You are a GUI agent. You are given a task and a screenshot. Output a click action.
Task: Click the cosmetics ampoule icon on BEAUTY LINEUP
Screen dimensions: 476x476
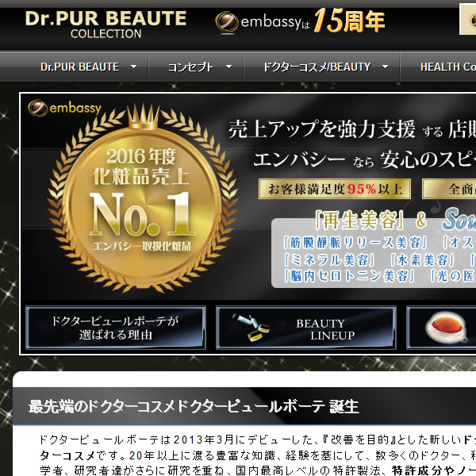pyautogui.click(x=251, y=328)
